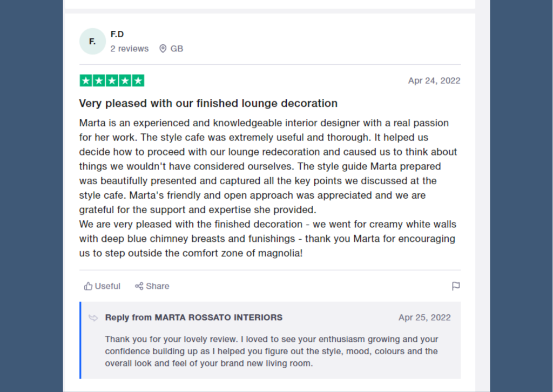
Task: Click the company reply text paragraph
Action: coord(272,351)
